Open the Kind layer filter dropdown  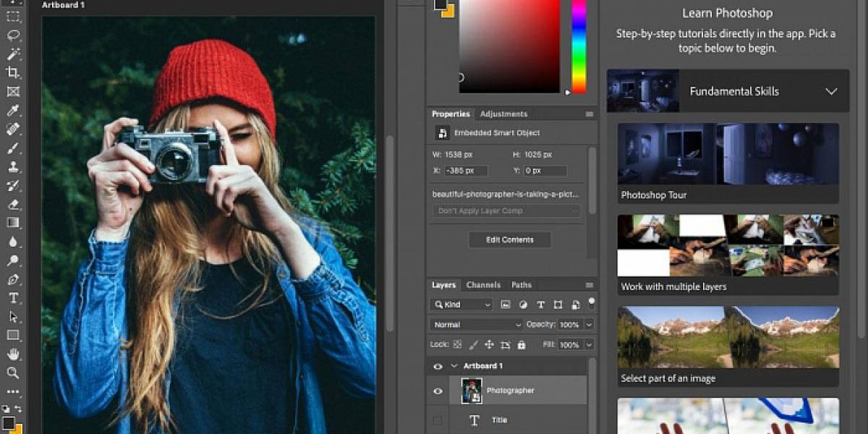(461, 305)
